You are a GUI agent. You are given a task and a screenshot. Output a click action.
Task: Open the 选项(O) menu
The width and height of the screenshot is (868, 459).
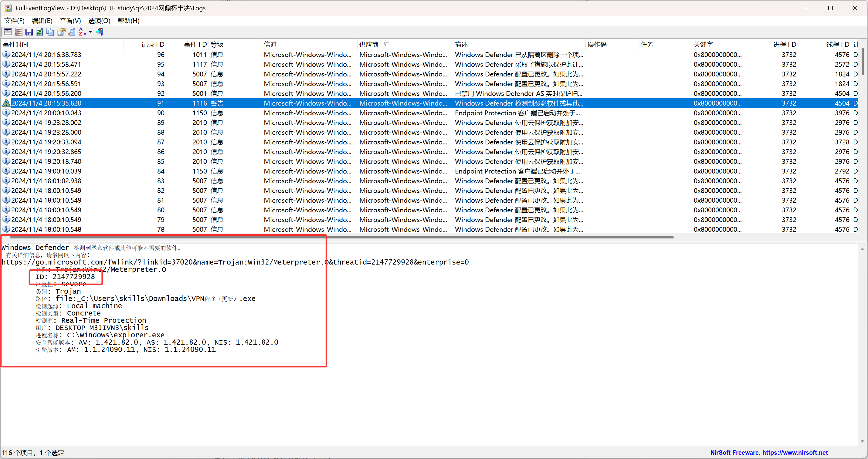99,21
